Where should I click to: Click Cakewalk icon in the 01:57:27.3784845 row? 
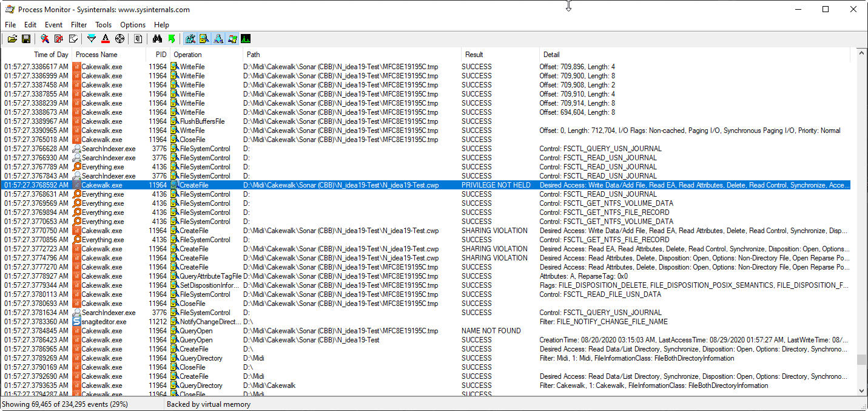click(x=76, y=331)
